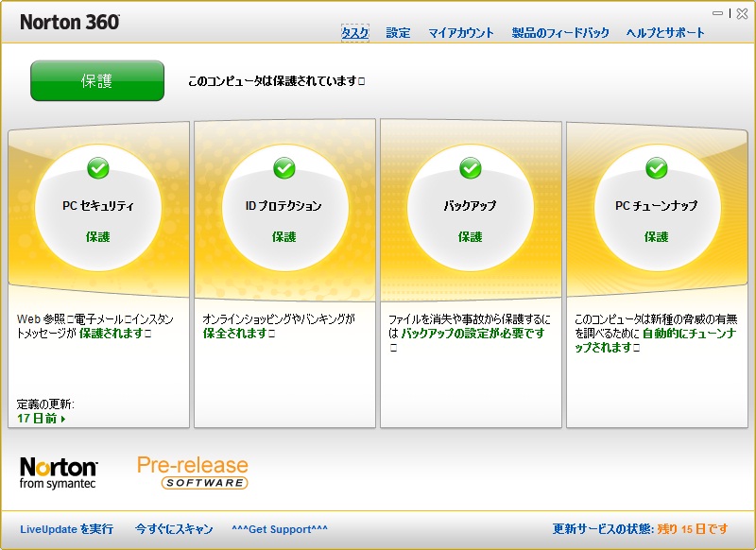This screenshot has height=550, width=756.
Task: Click バックアップの設定が必要です link
Action: [x=473, y=334]
